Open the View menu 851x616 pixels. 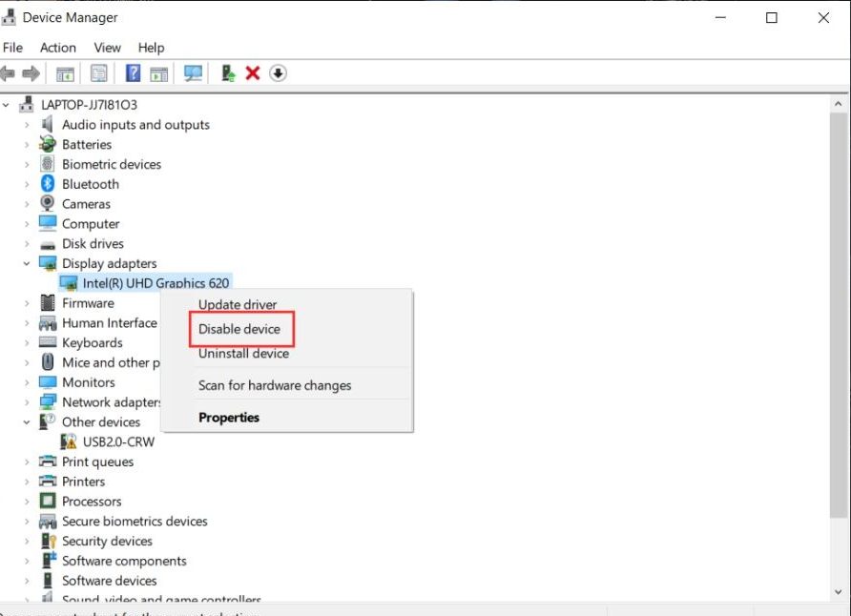pos(108,48)
